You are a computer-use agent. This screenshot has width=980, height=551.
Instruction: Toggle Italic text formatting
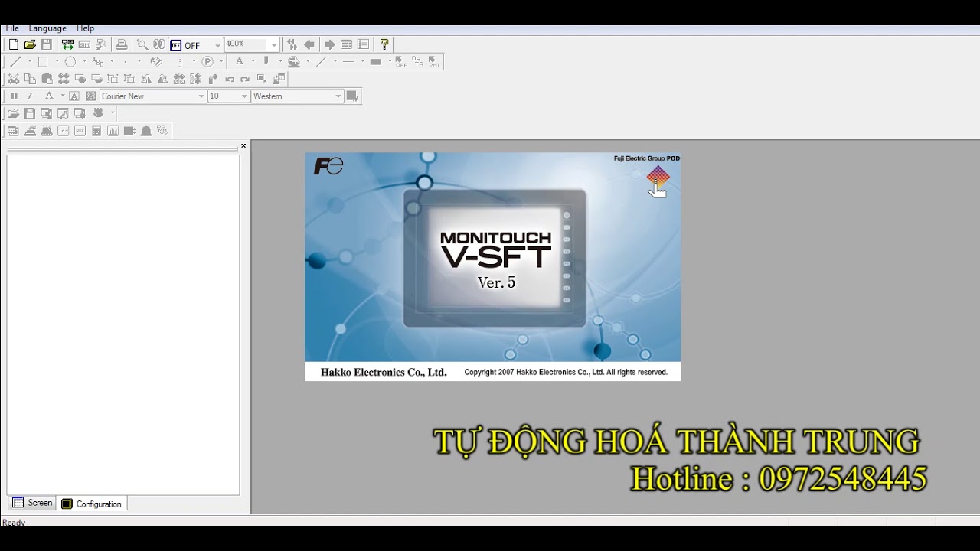tap(29, 96)
